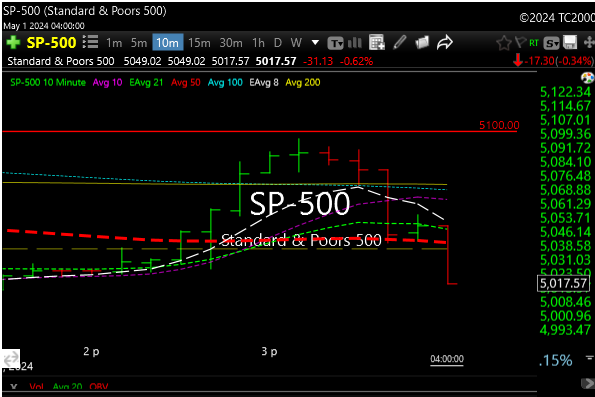595x397 pixels.
Task: Click the Avg 200 indicator label
Action: point(303,82)
